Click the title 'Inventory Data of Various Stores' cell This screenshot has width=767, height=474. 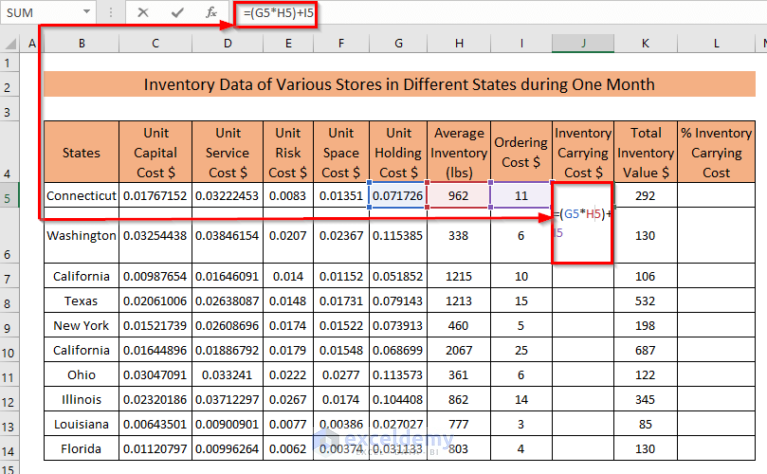399,84
